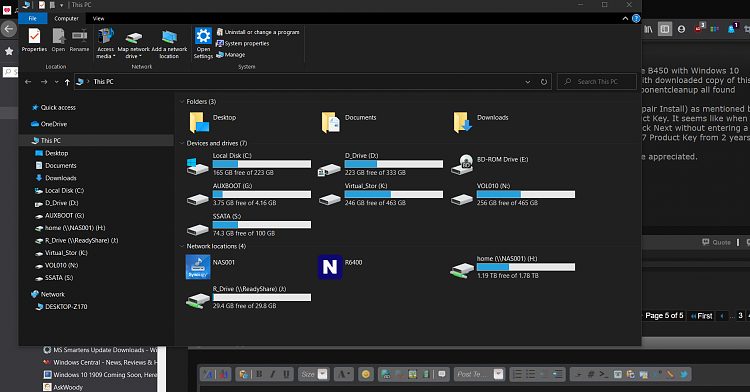Click the browser account avatar icon
Image resolution: width=750 pixels, height=392 pixels.
pos(681,29)
